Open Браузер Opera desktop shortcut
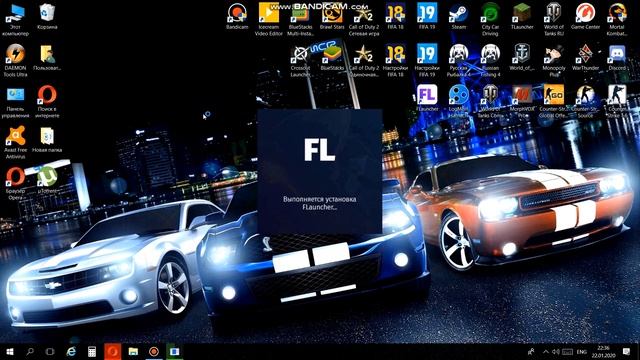This screenshot has height=360, width=640. pos(15,183)
